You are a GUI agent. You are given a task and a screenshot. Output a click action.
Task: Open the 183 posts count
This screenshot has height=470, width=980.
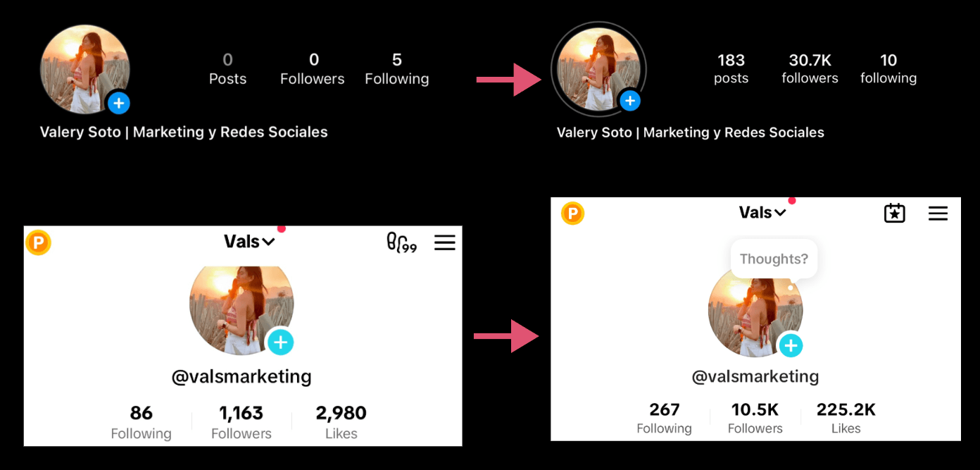(x=731, y=68)
